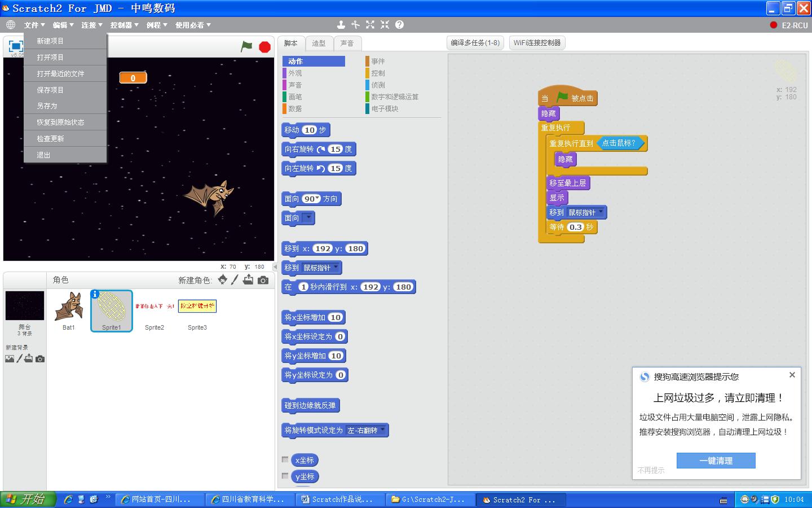Screen dimensions: 812x508
Task: Expand the 面向 90 direction dropdown
Action: click(x=317, y=199)
